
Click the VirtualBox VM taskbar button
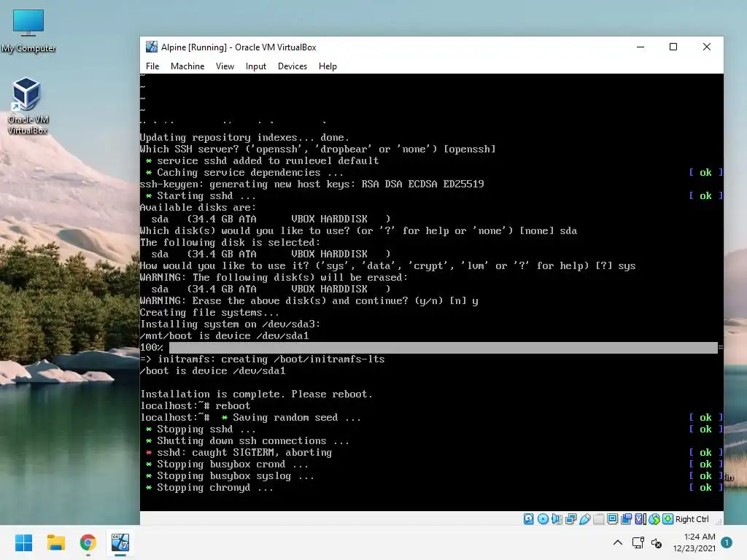(x=120, y=542)
